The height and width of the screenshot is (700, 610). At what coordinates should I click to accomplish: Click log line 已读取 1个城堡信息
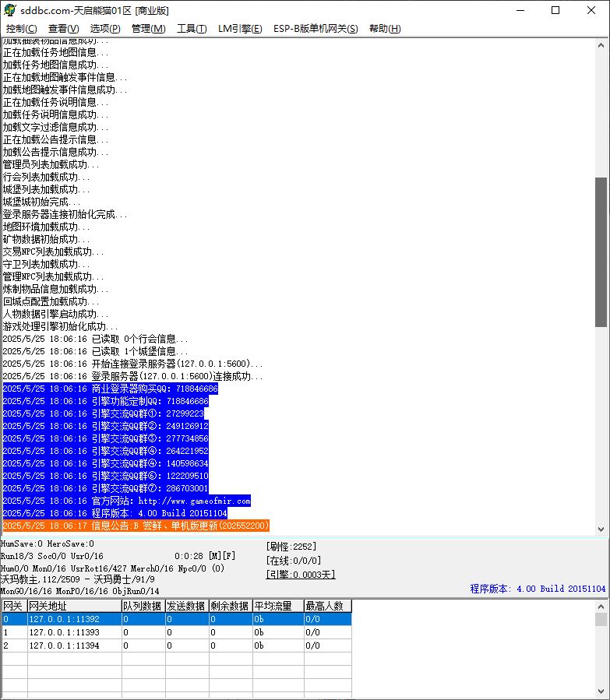(95, 351)
